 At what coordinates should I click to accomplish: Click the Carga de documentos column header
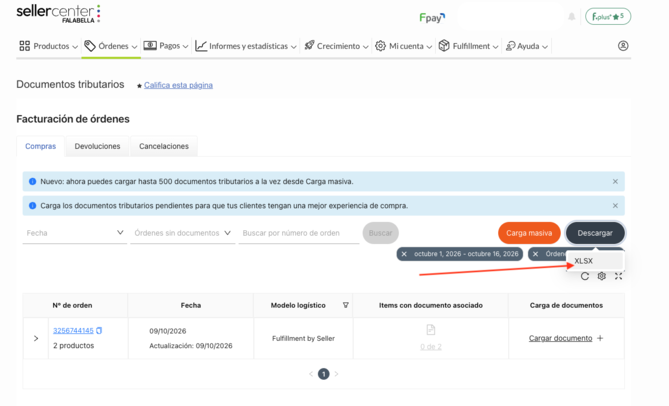[x=566, y=305]
